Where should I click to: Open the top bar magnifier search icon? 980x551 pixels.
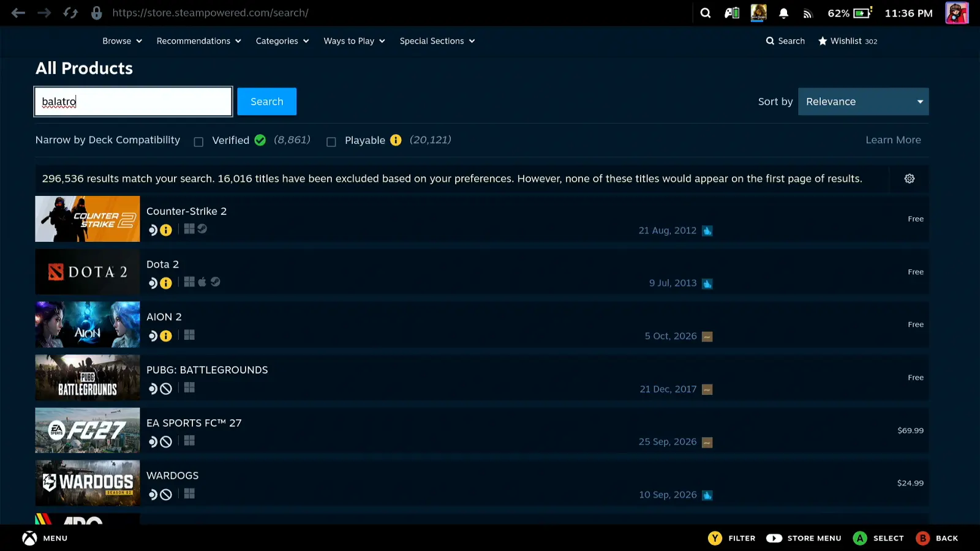click(706, 13)
